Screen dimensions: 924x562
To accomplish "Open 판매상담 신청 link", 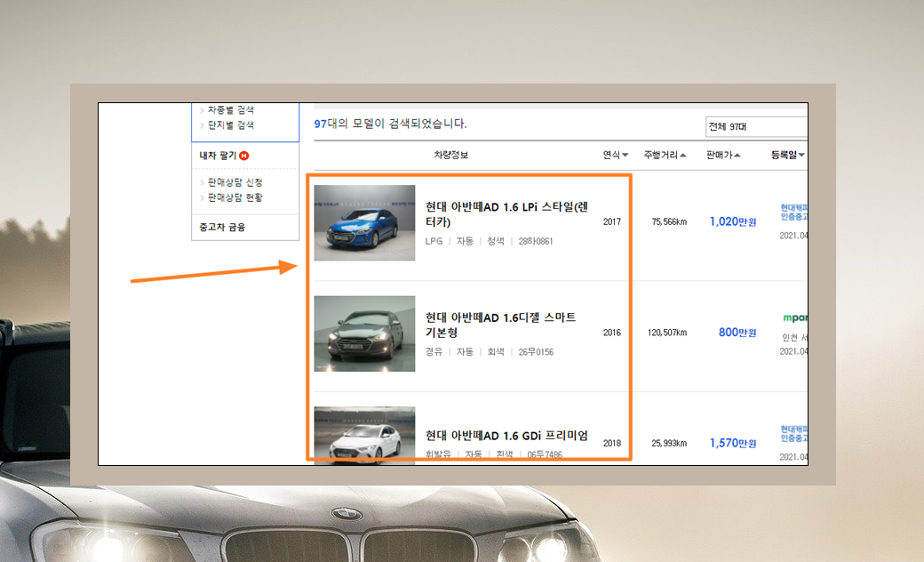I will [235, 183].
